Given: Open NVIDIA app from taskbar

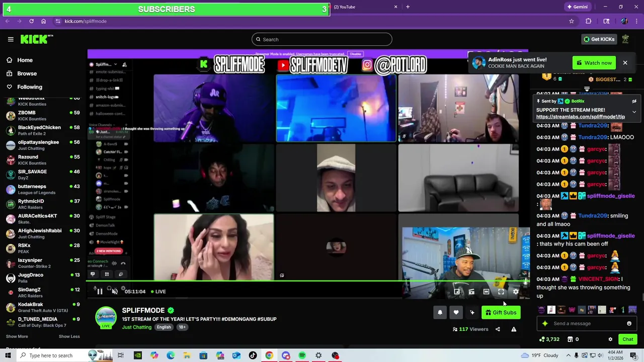Looking at the screenshot, I should pyautogui.click(x=137, y=355).
